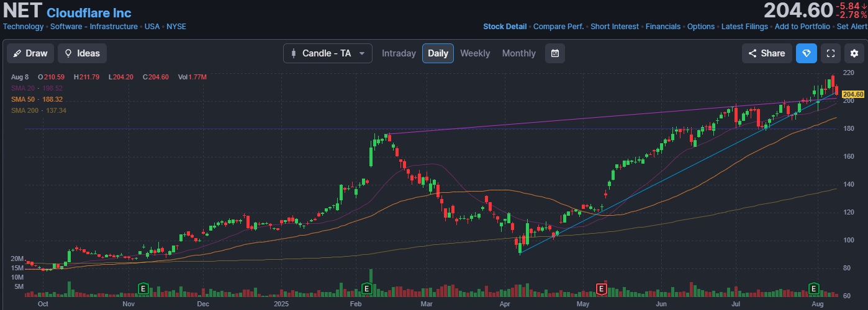Open the chart settings gear

[x=854, y=53]
